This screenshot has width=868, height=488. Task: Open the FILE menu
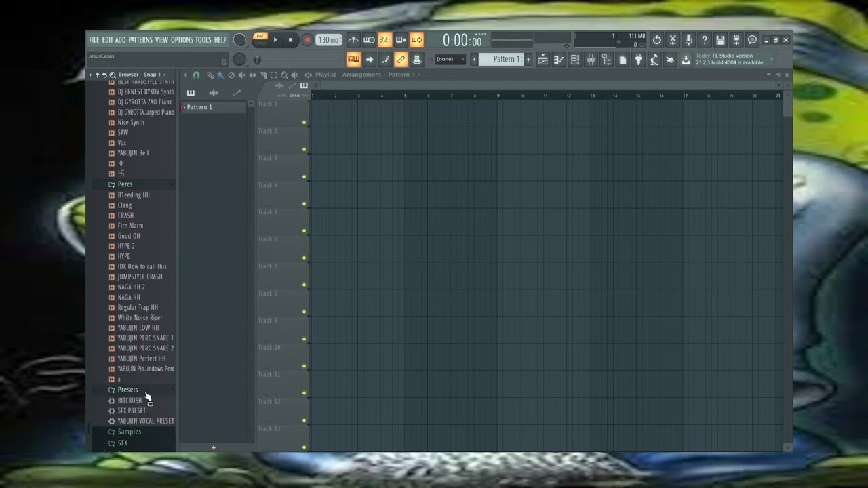tap(94, 40)
